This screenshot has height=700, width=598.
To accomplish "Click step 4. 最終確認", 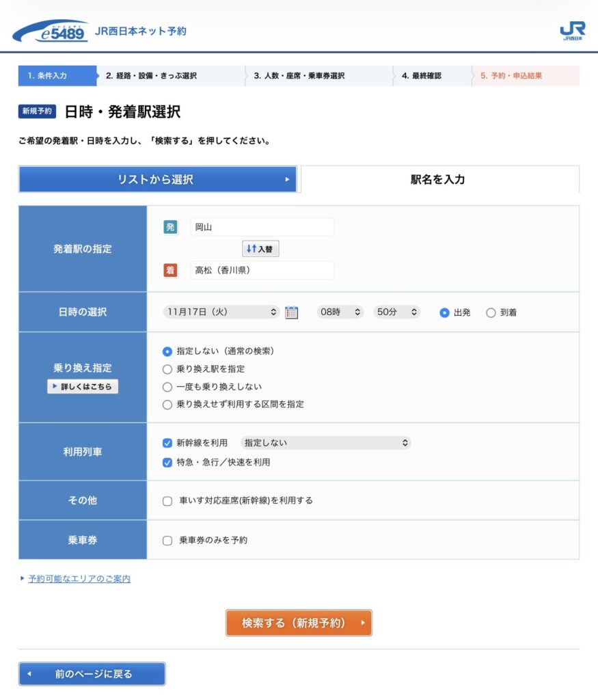I will tap(433, 75).
